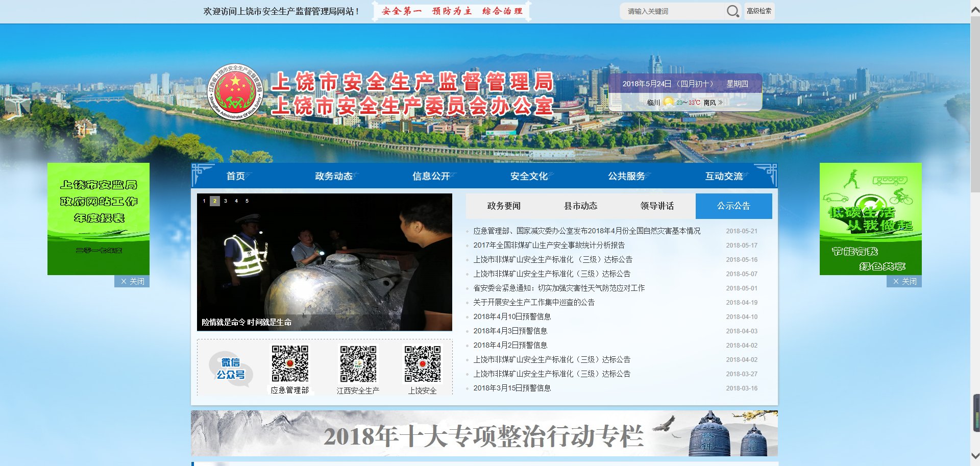This screenshot has height=466, width=980.
Task: Click inside the keyword search input field
Action: point(674,11)
